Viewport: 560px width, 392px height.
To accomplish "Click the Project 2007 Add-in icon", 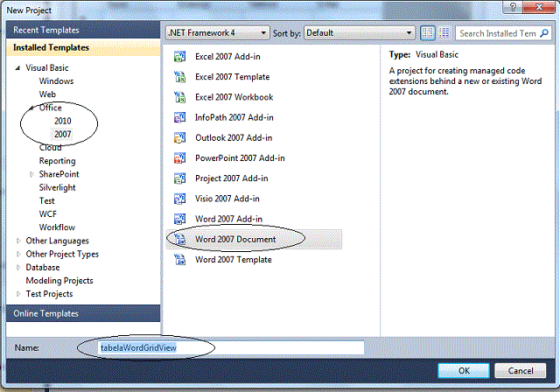I will (x=179, y=178).
